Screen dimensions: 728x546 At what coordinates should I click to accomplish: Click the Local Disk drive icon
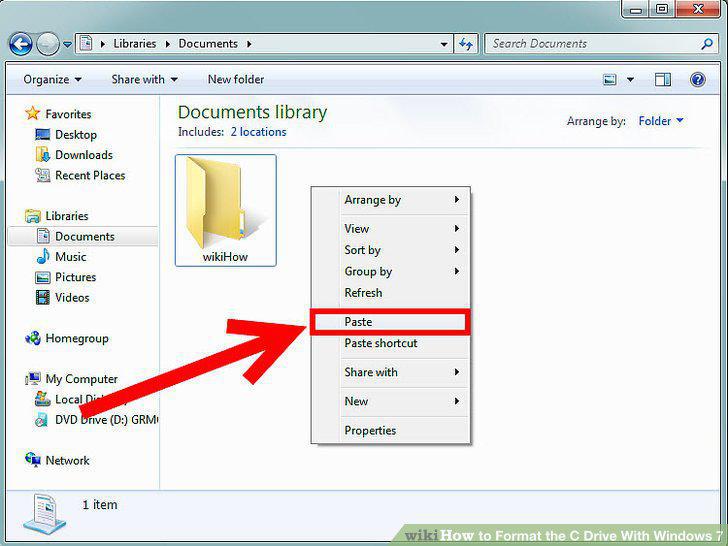pyautogui.click(x=43, y=399)
